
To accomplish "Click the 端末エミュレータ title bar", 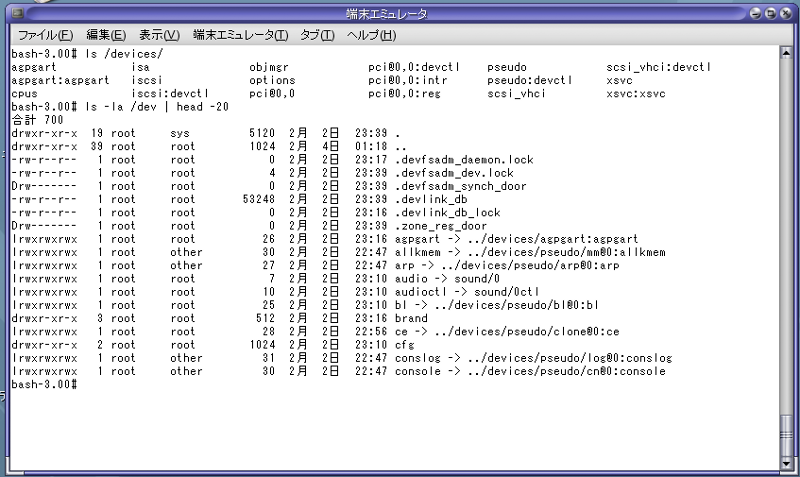I will [400, 14].
